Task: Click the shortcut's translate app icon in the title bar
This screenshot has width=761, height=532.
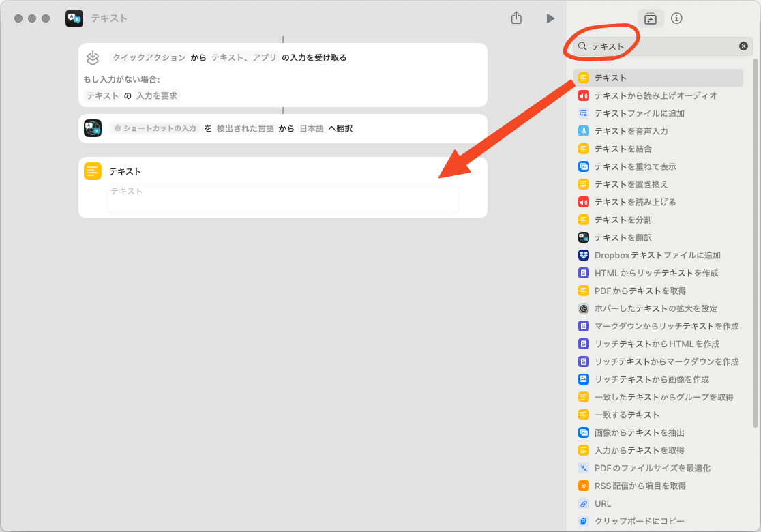Action: tap(74, 18)
